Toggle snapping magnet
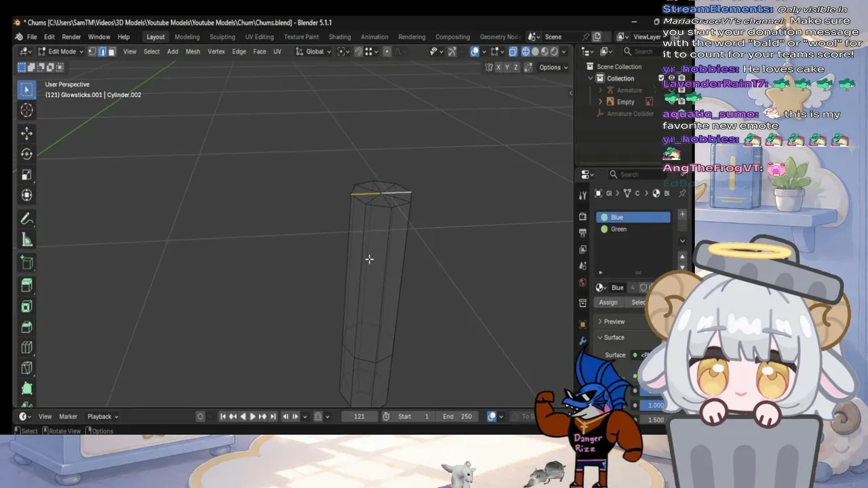Screen dimensions: 868x488 [x=358, y=52]
